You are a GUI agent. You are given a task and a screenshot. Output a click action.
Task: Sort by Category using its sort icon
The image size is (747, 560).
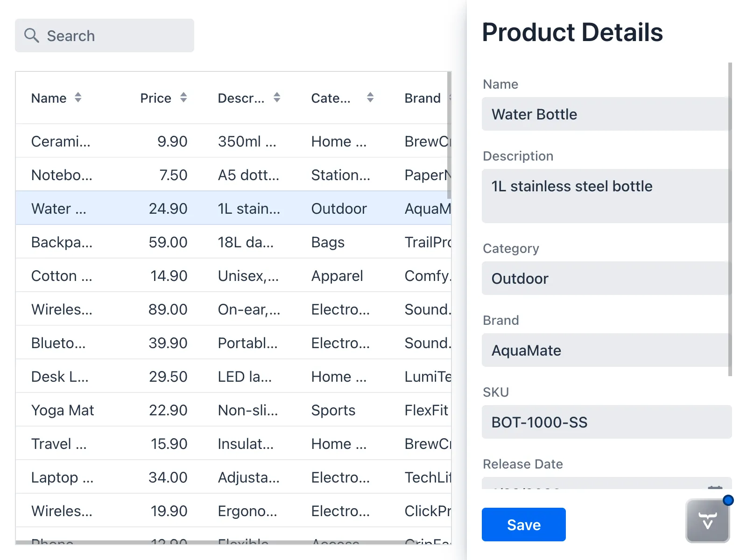click(x=369, y=98)
